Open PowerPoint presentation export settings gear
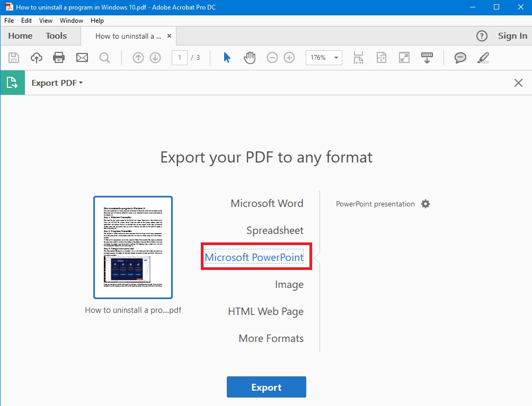 coord(425,203)
